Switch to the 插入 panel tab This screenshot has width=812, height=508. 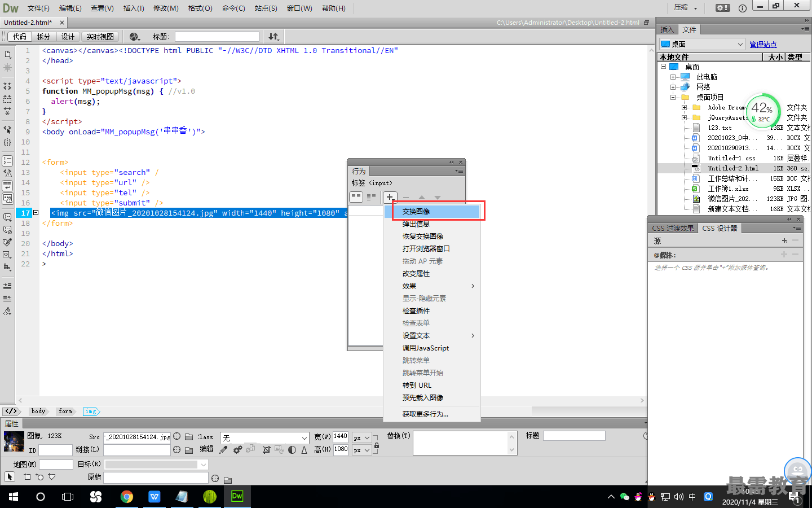coord(667,29)
